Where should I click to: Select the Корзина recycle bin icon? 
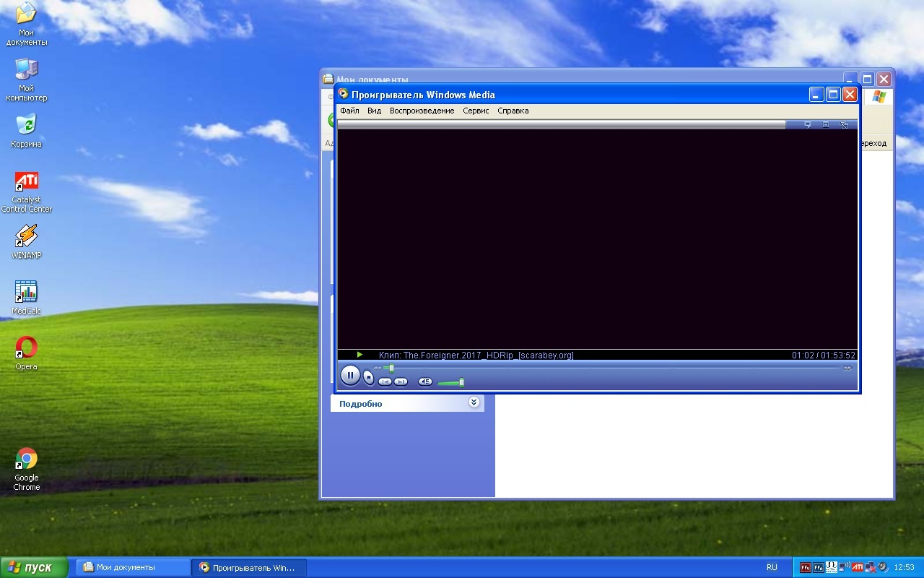coord(27,131)
